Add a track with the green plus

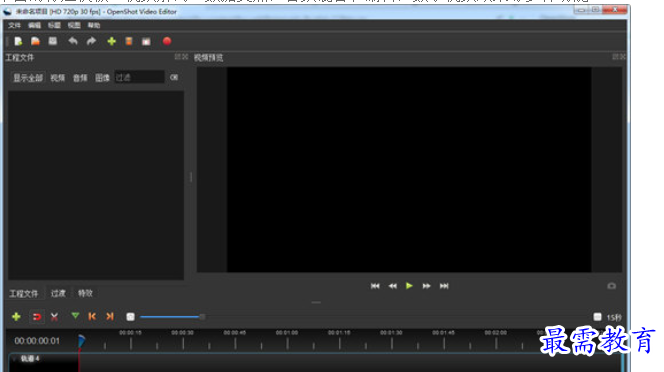click(16, 316)
